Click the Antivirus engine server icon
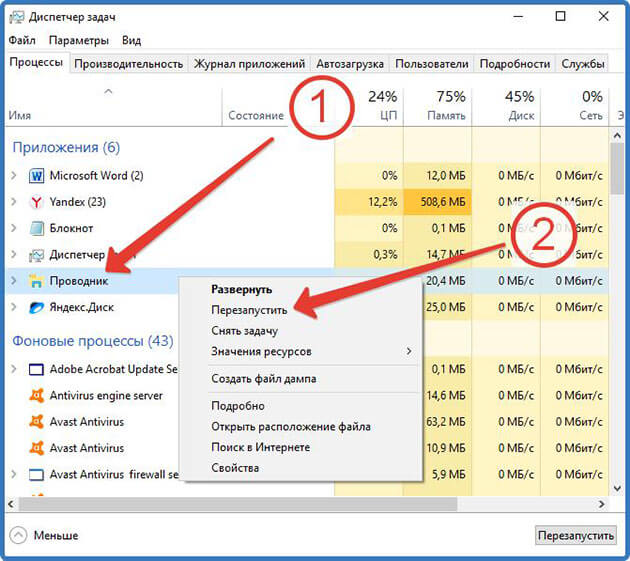630x561 pixels. pyautogui.click(x=37, y=395)
